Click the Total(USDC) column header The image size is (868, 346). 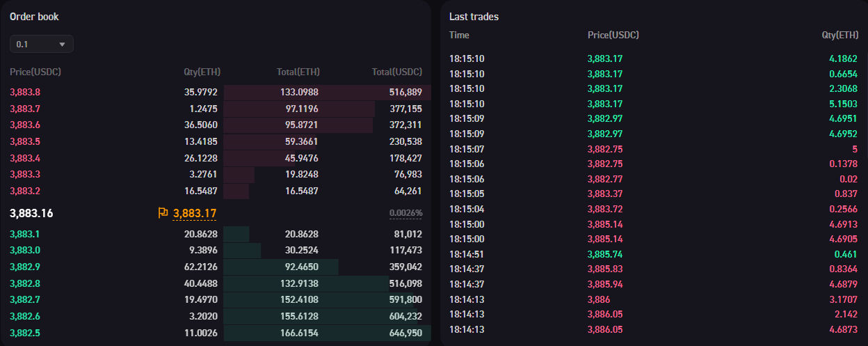pos(396,72)
